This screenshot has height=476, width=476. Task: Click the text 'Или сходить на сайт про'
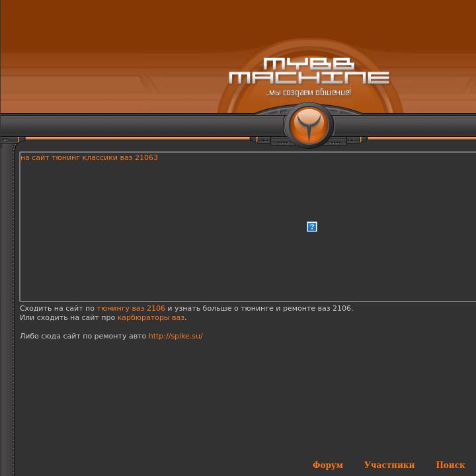pyautogui.click(x=67, y=318)
